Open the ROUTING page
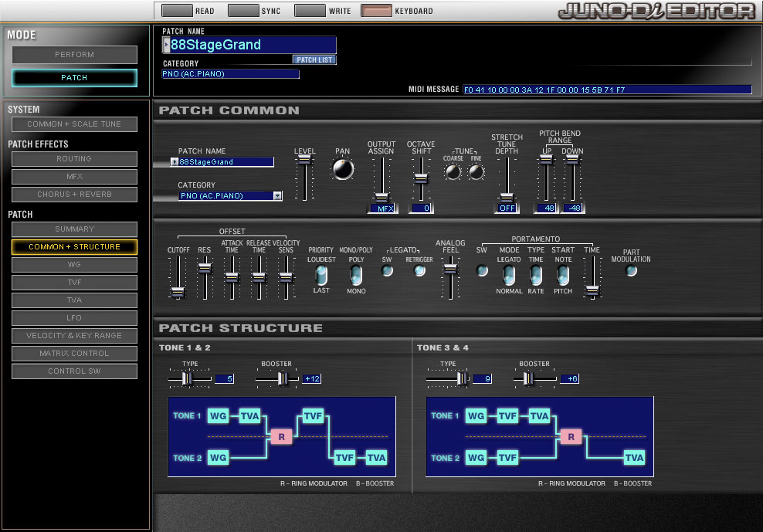 74,159
